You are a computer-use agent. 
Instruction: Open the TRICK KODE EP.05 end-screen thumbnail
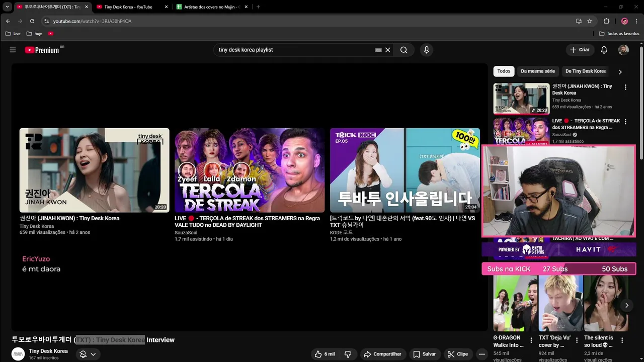[x=405, y=170]
